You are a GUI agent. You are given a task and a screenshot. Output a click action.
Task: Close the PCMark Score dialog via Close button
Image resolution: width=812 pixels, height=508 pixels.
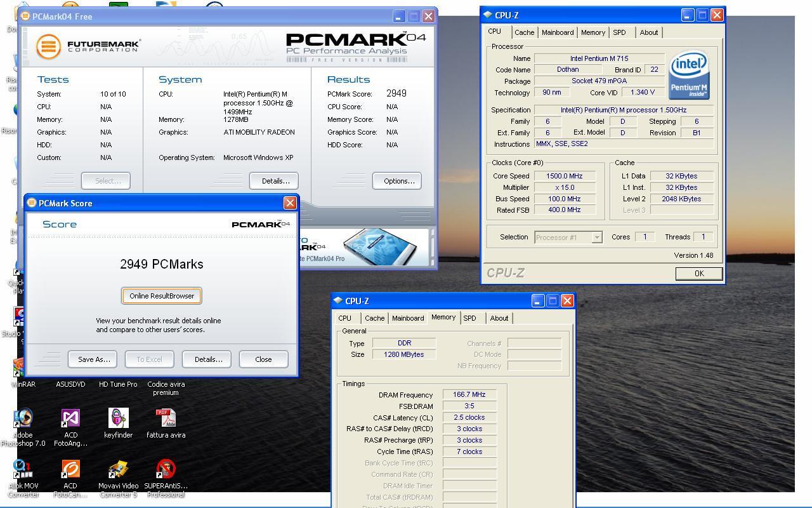click(x=263, y=359)
